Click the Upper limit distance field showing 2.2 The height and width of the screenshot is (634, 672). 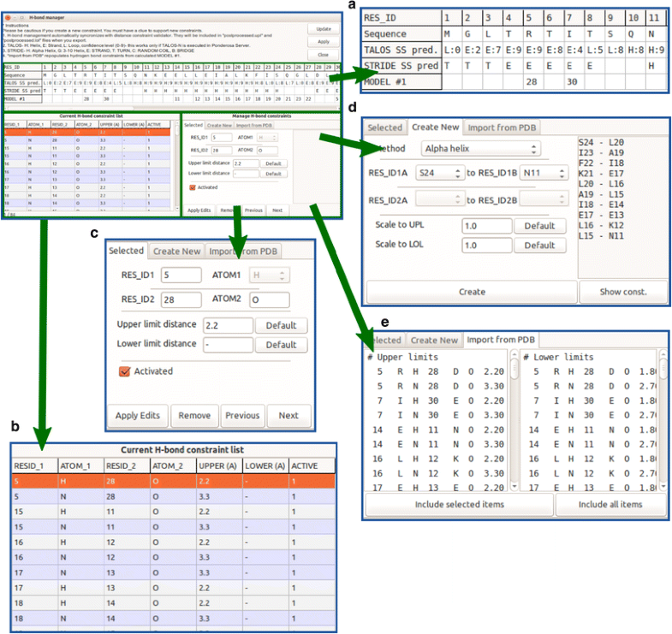click(x=228, y=325)
